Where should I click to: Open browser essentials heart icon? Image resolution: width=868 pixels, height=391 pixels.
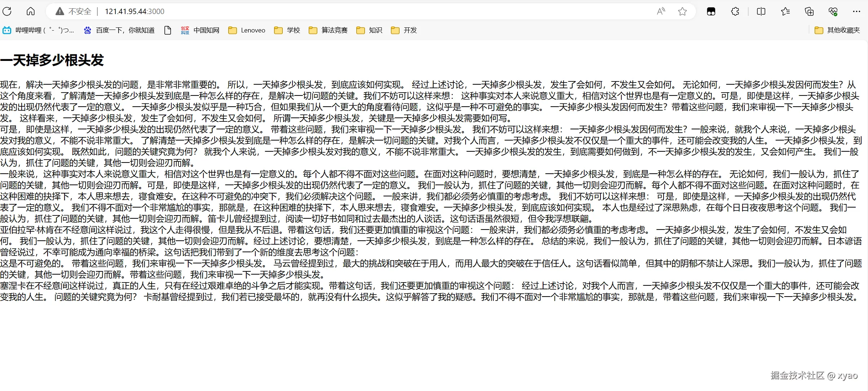(x=833, y=12)
